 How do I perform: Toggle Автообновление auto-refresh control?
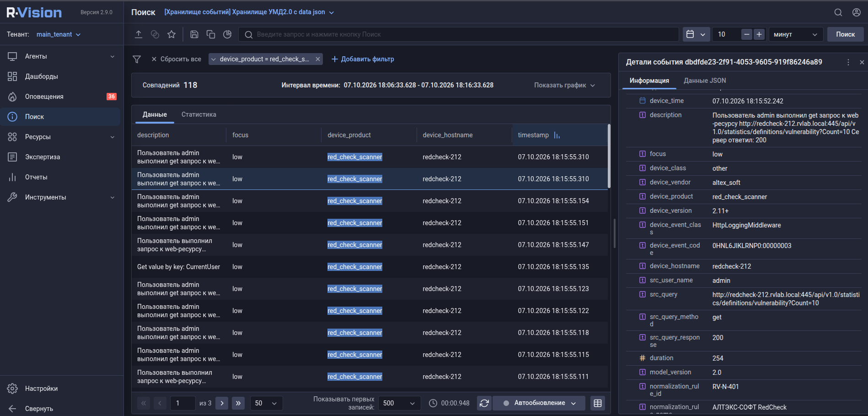click(x=539, y=403)
